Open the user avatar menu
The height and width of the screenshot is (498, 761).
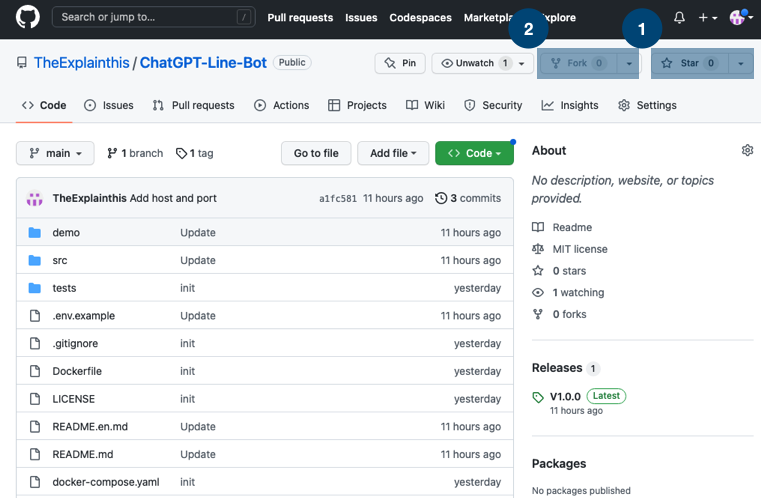tap(741, 17)
